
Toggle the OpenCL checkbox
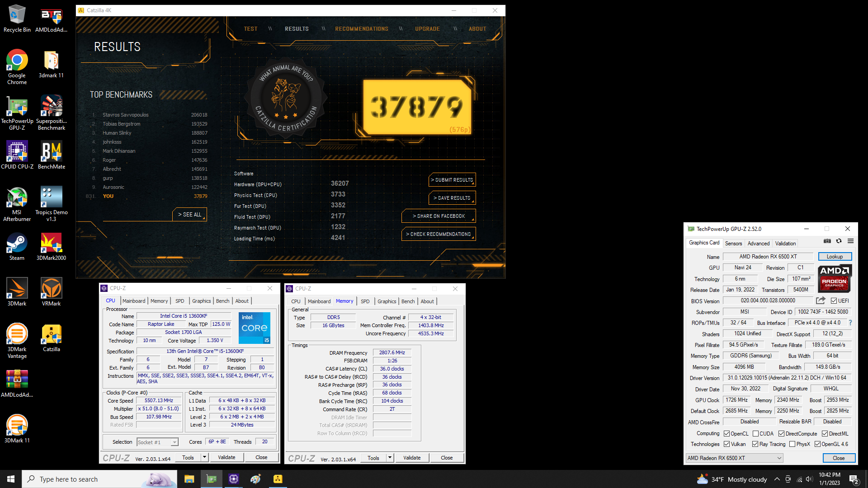point(726,434)
